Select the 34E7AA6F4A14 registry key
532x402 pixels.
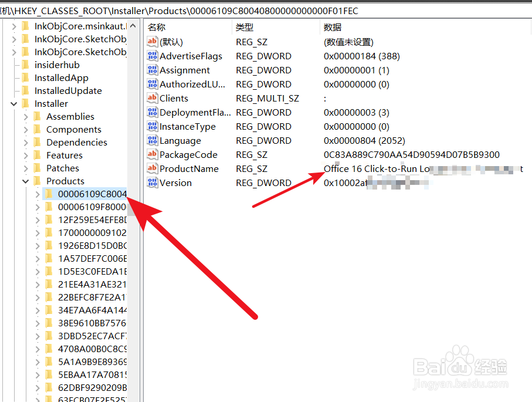(x=92, y=310)
